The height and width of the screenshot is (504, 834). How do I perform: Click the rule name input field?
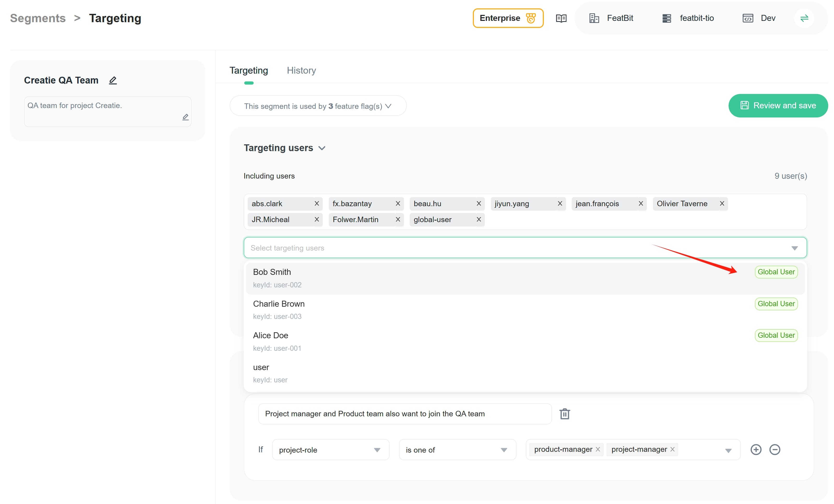pos(404,414)
